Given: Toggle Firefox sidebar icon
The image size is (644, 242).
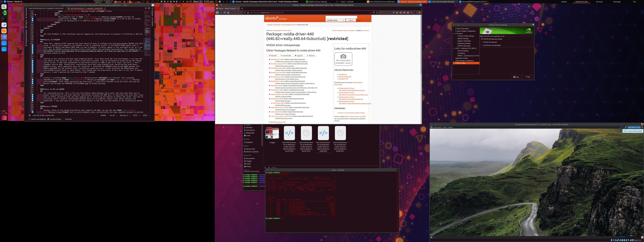Looking at the screenshot, I should pyautogui.click(x=401, y=13).
